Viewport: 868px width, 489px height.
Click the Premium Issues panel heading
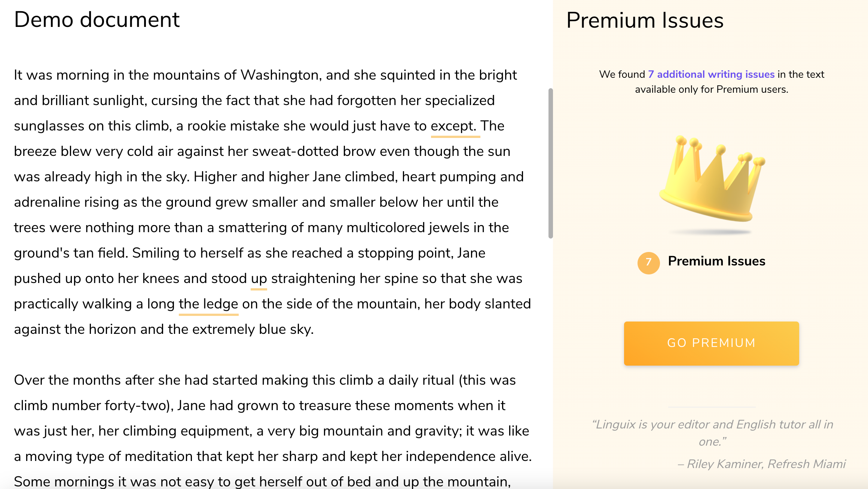click(645, 20)
